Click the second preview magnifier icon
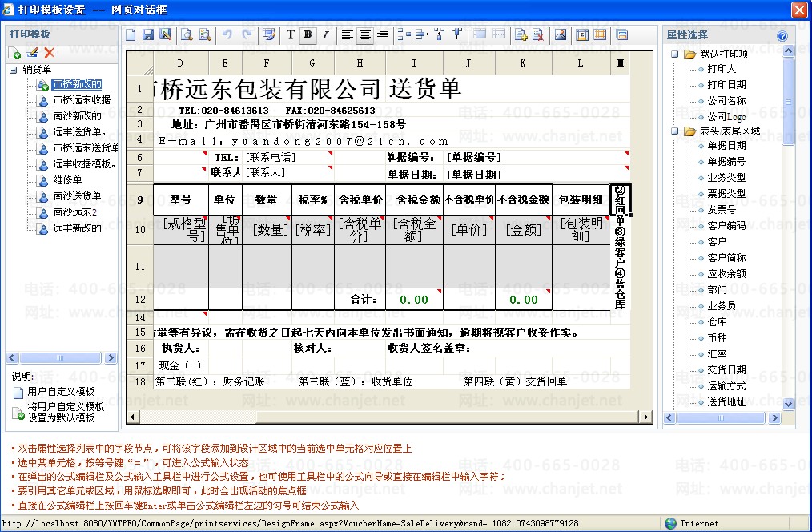 [205, 34]
